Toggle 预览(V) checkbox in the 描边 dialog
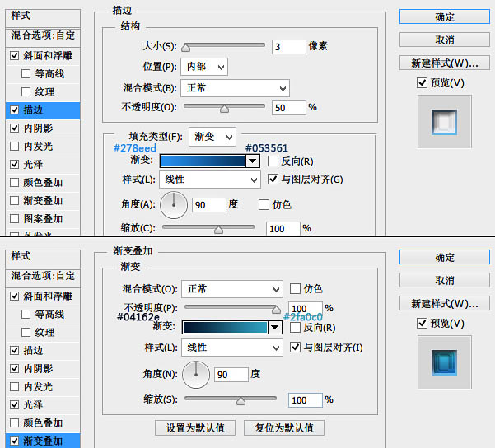 point(422,83)
